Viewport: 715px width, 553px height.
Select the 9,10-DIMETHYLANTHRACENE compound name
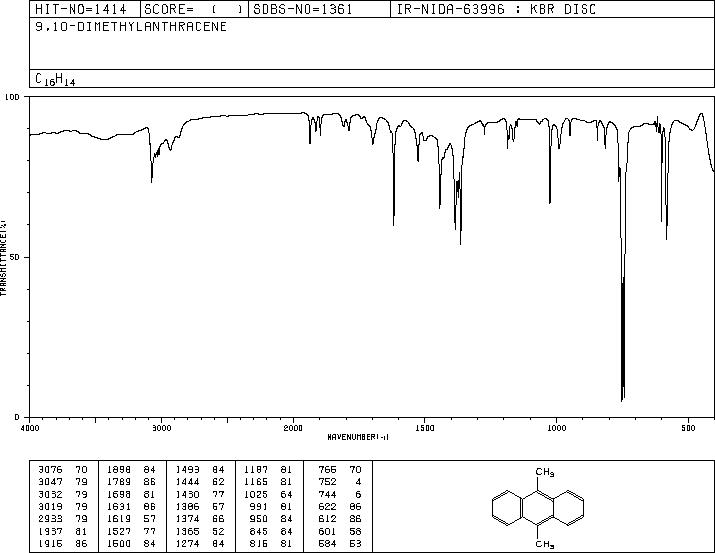tap(131, 27)
